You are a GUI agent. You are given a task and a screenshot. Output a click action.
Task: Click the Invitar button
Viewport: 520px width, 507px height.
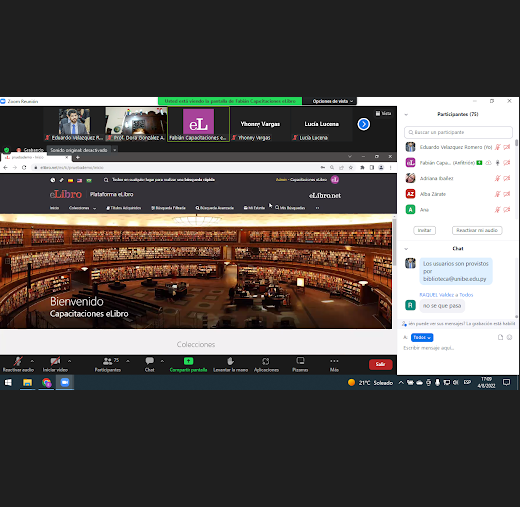pos(424,230)
